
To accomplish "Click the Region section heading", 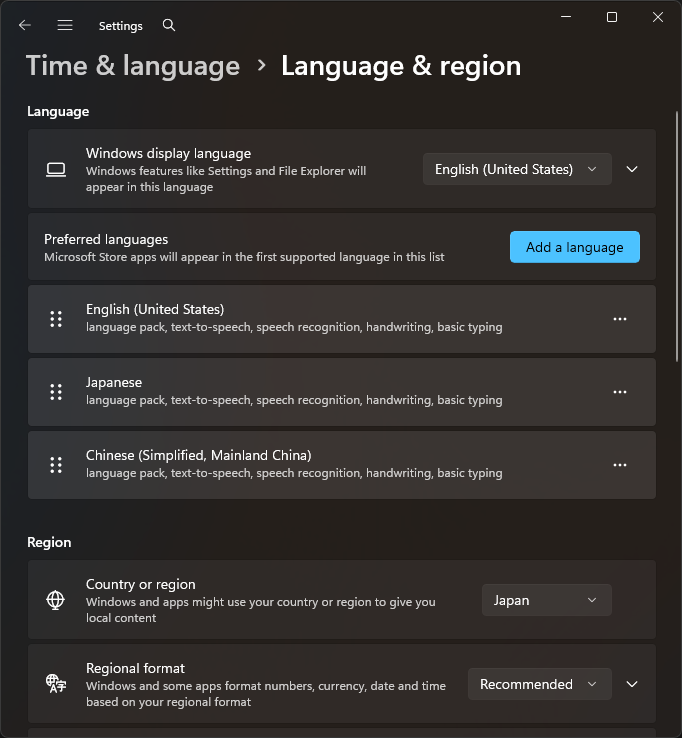I will click(x=49, y=542).
